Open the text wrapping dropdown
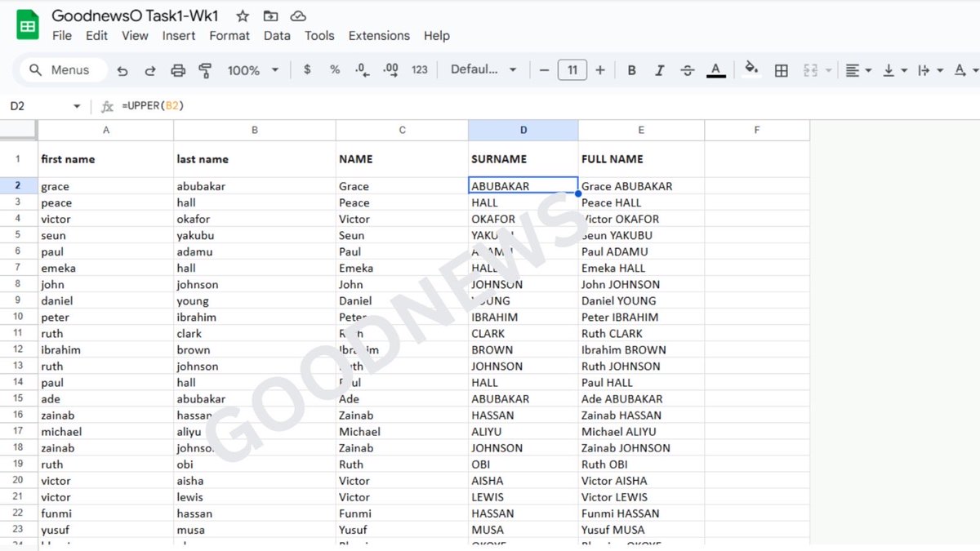980x551 pixels. [x=930, y=70]
